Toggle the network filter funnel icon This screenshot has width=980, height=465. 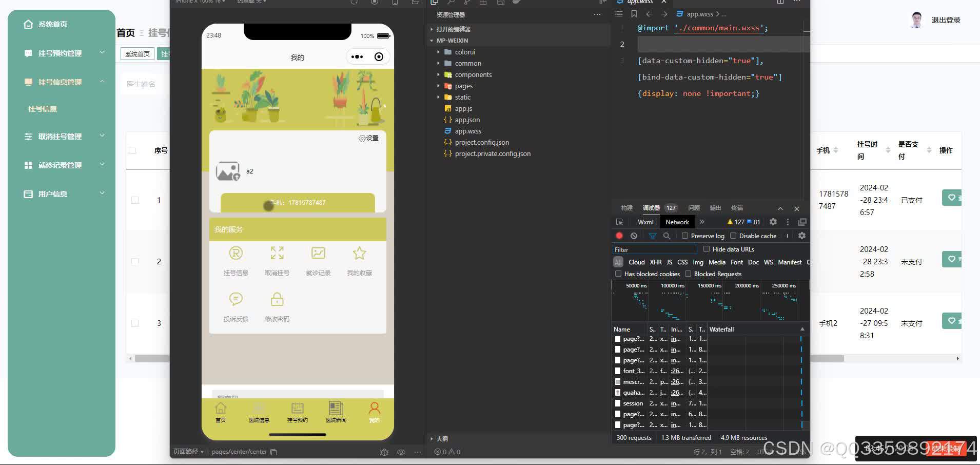point(652,236)
